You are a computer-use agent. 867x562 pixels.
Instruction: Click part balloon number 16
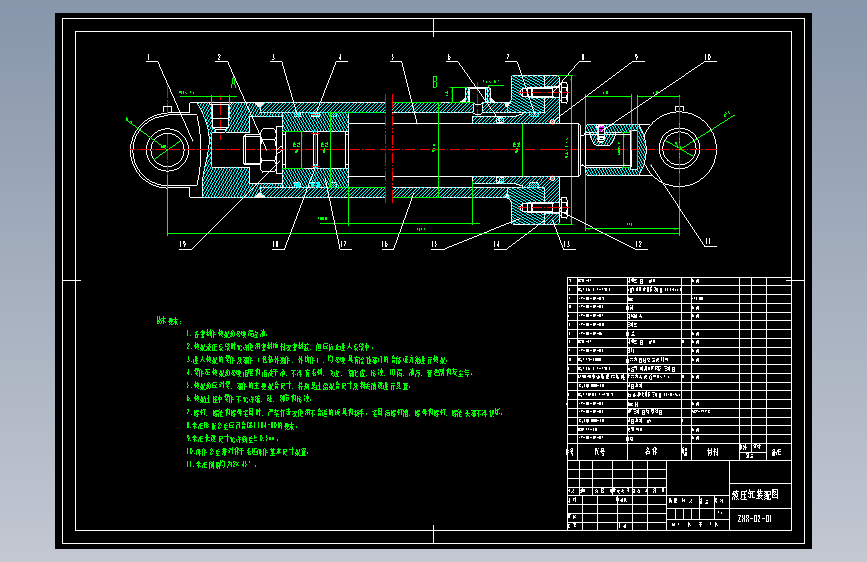pyautogui.click(x=385, y=244)
